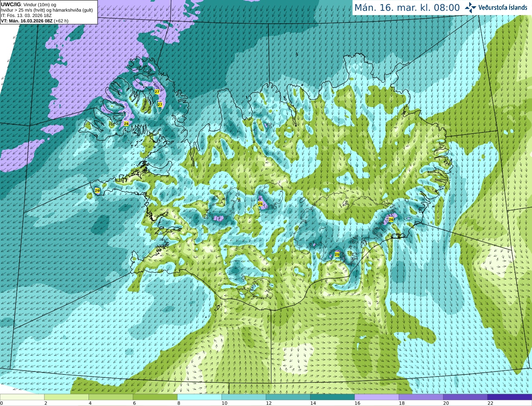Click the Veðurstofa Íslands name text

point(503,7)
